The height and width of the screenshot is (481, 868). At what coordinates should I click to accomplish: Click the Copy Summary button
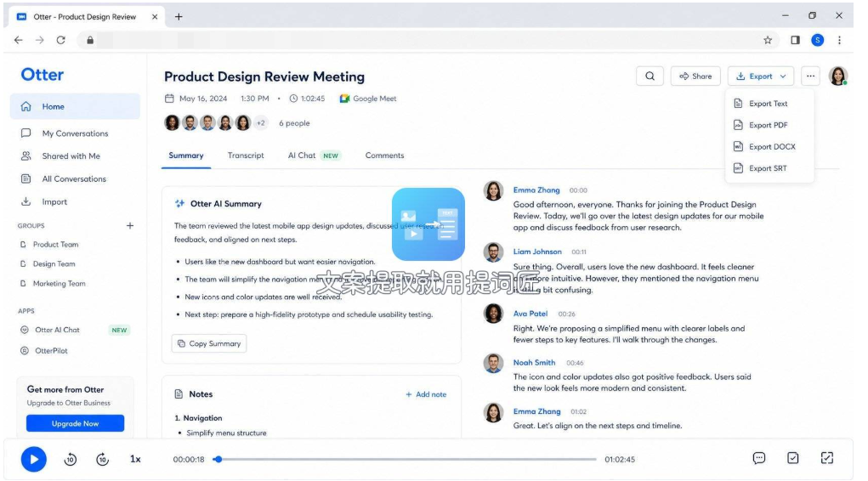(x=209, y=343)
